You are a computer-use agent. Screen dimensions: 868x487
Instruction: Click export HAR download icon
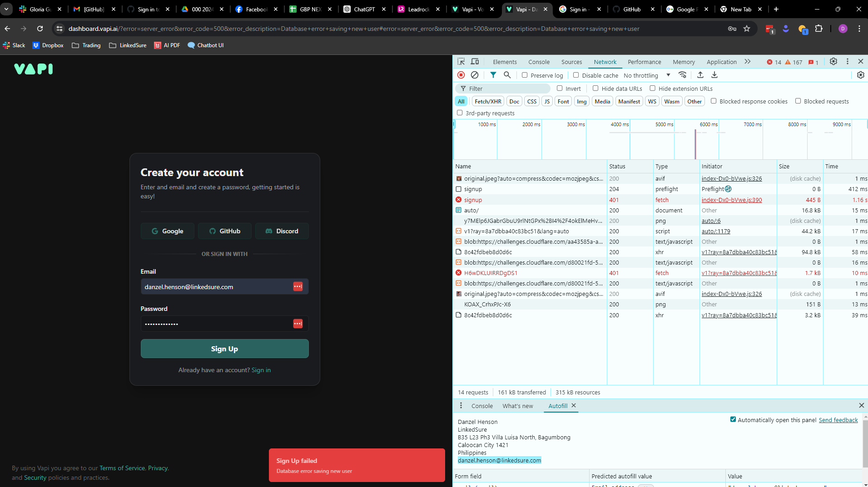coord(714,75)
